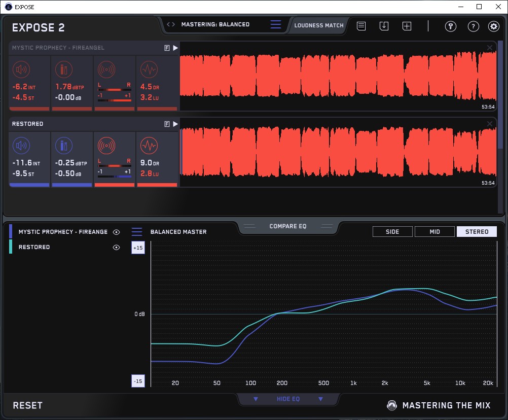
Task: Play the Restored track
Action: [175, 124]
